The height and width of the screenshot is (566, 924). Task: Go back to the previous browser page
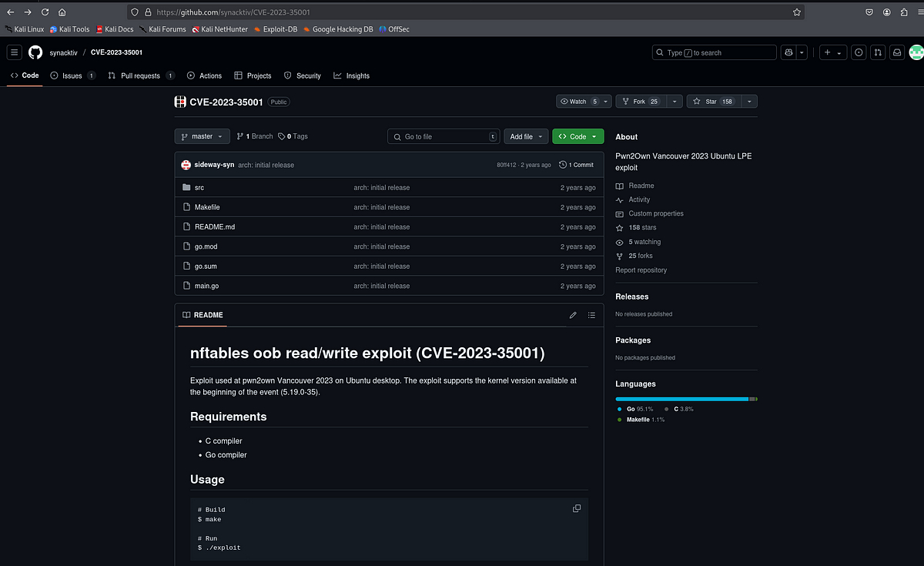[10, 12]
